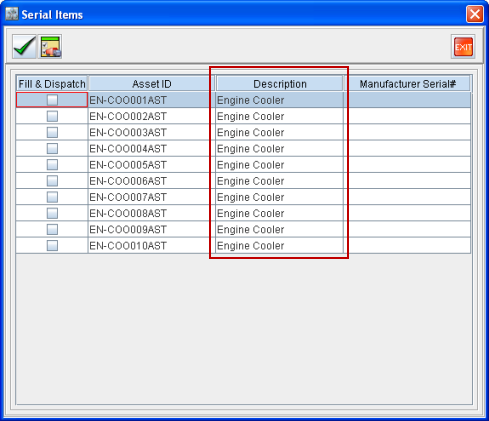Tick the checkbox for EN-COO003AST
The width and height of the screenshot is (489, 421).
pyautogui.click(x=52, y=132)
